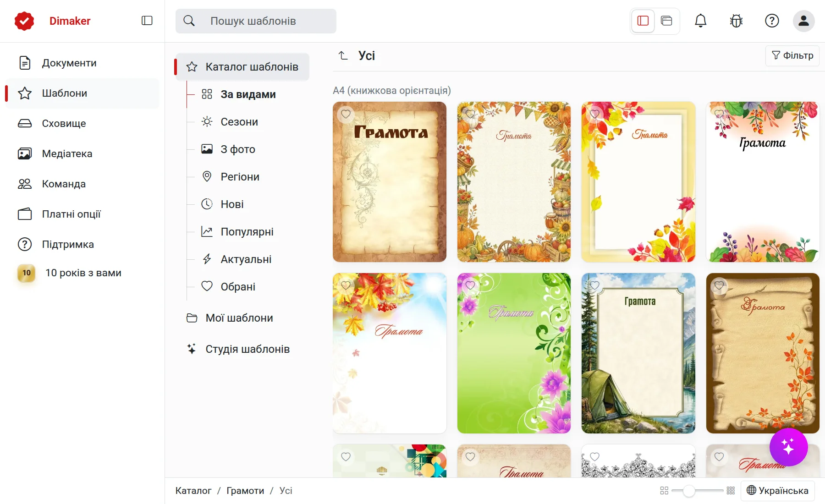Select Нові category
Screen dimensions: 825x504
248,204
